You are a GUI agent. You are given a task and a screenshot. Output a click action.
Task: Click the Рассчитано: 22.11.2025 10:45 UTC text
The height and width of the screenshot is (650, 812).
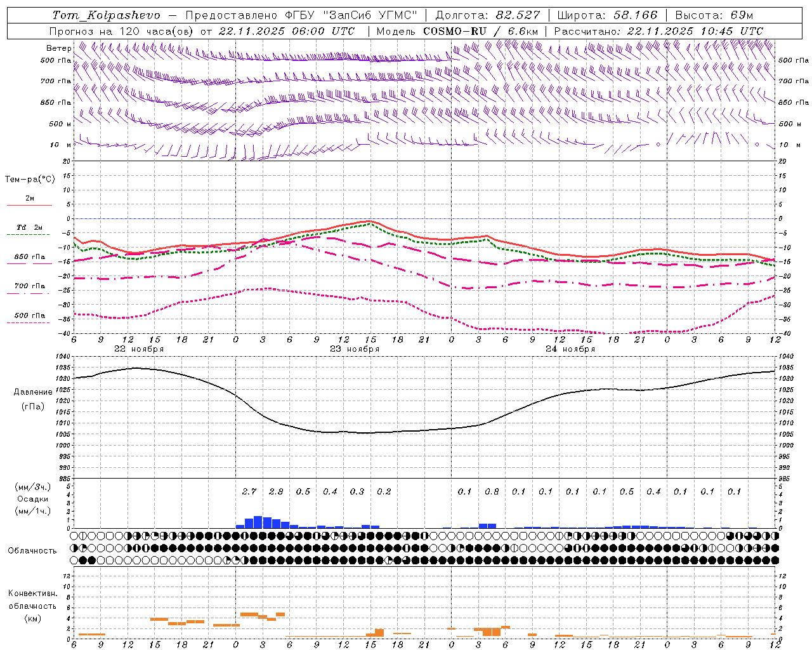(658, 31)
